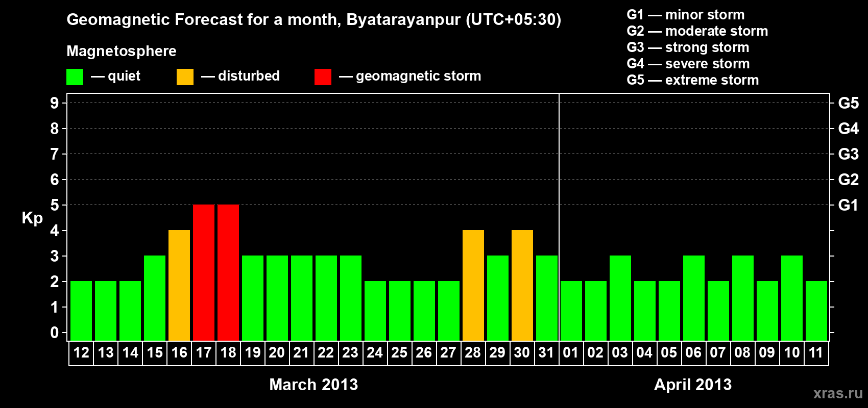The width and height of the screenshot is (868, 408).
Task: Click the green bar for March 29
Action: tap(498, 298)
